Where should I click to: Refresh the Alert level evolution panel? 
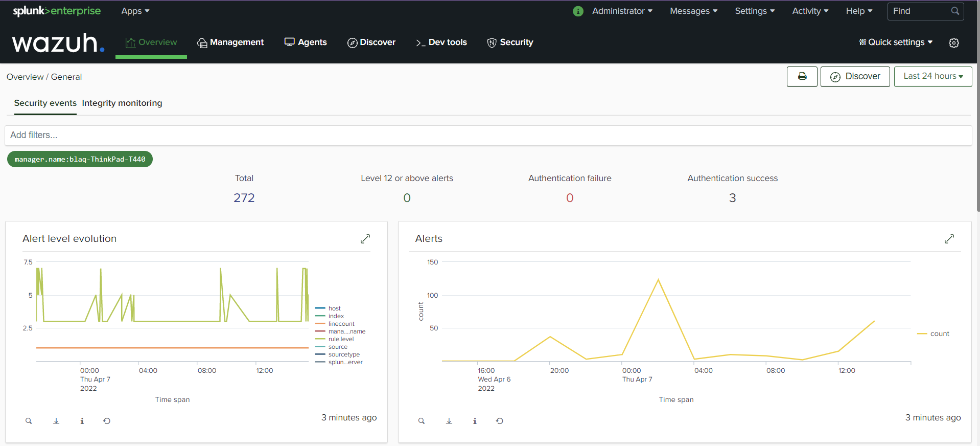click(x=107, y=421)
